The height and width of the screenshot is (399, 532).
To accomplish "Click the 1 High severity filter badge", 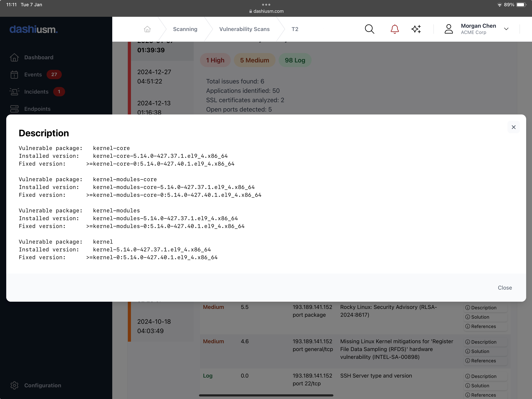I will point(216,60).
